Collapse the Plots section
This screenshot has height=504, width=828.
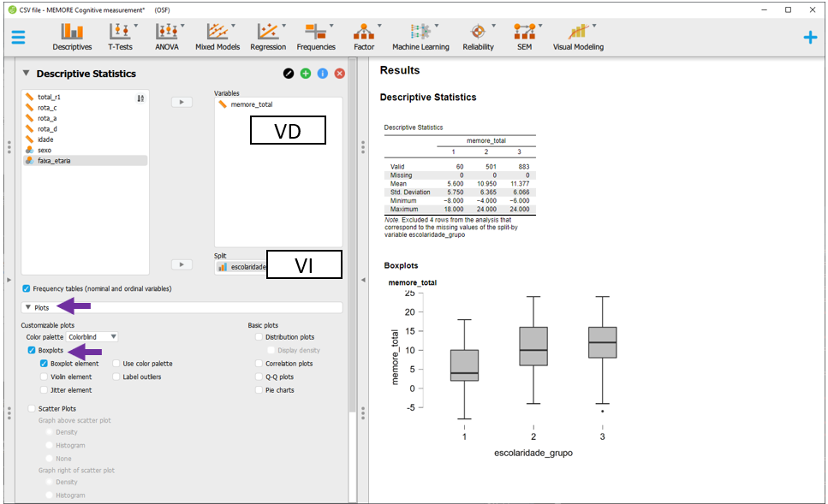(x=27, y=307)
